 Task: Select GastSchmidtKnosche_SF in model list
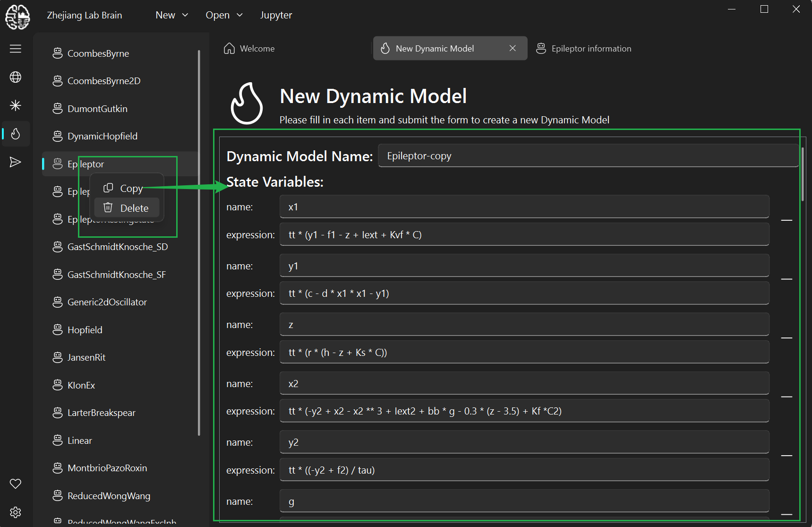coord(120,275)
